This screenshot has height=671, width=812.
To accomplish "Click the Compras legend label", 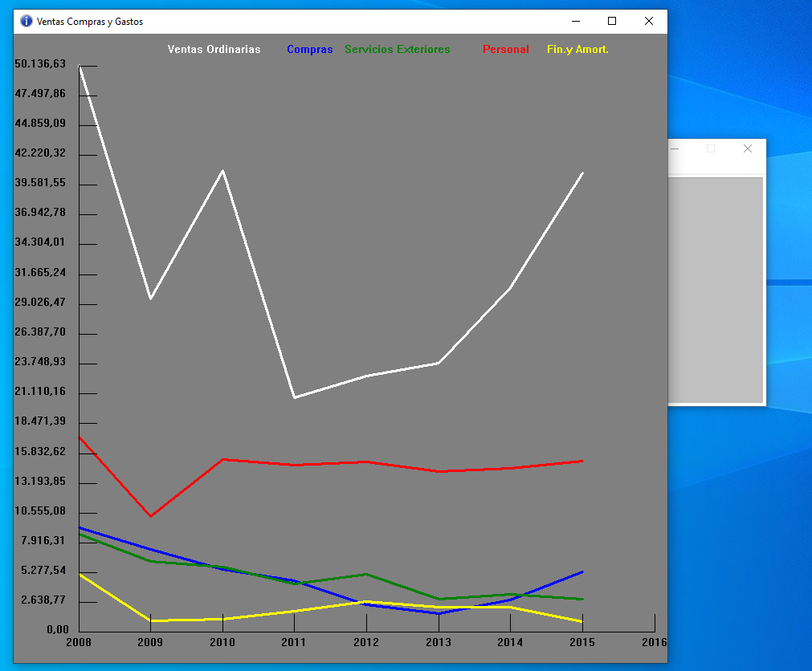I will (x=310, y=49).
